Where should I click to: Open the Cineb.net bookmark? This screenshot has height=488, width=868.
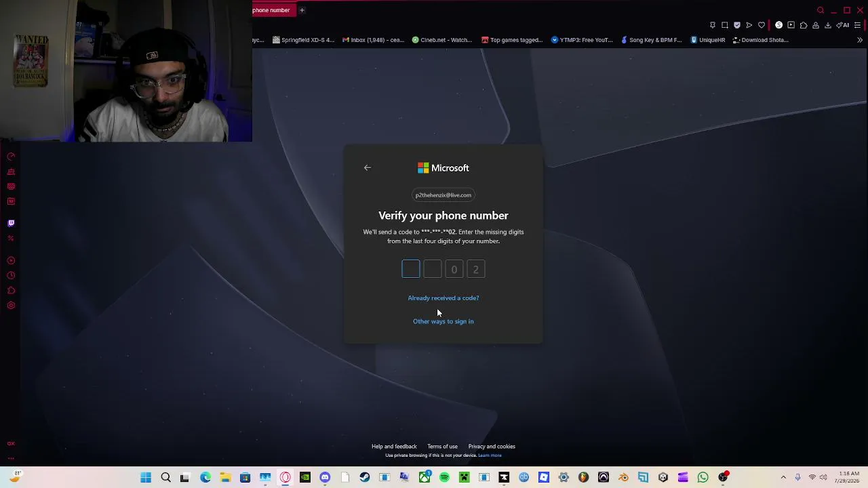(x=442, y=40)
